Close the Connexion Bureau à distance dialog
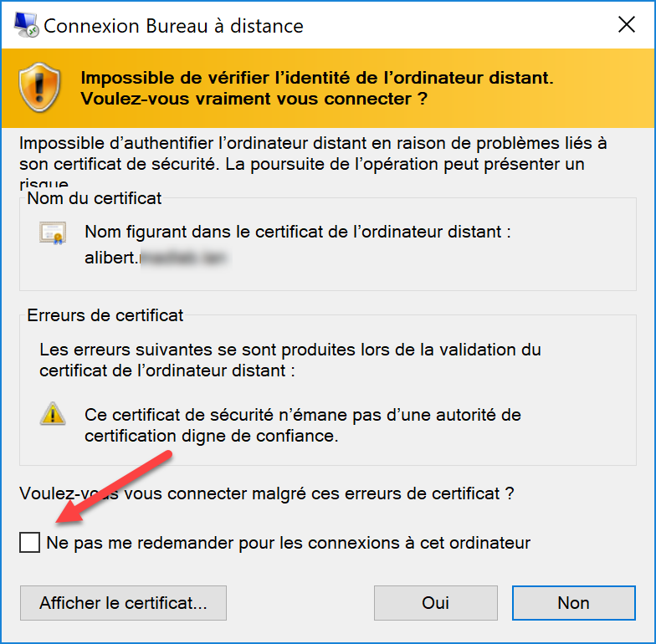The image size is (656, 644). click(x=626, y=25)
